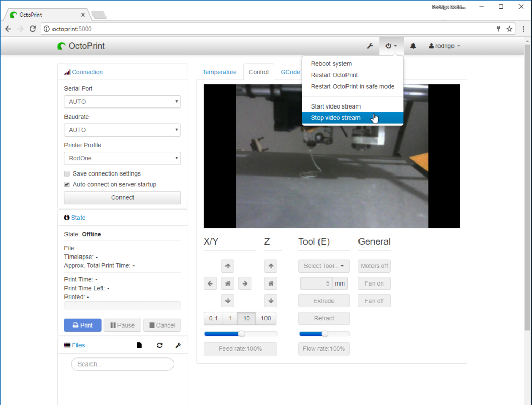Open Files panel wrench options
The image size is (532, 405).
tap(178, 345)
